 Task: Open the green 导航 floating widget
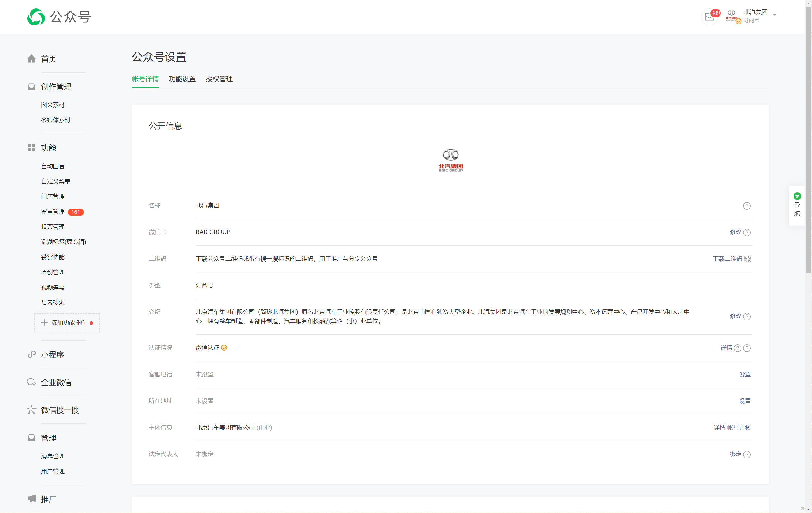(x=797, y=205)
